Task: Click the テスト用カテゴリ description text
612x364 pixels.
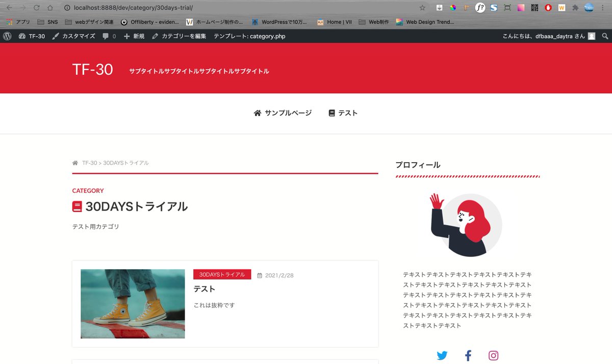Action: point(96,226)
